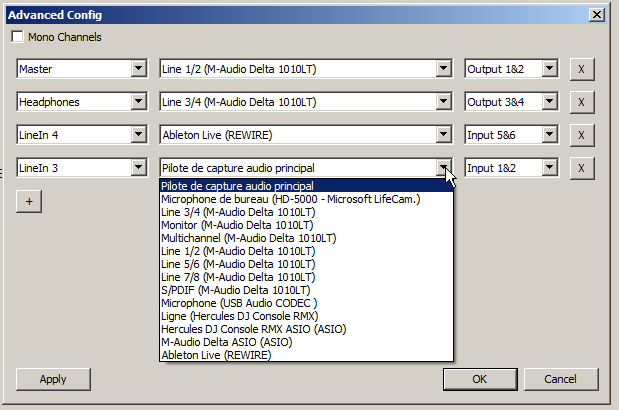
Task: Select Line 5/6 (M-Audio Delta 1010LT) option
Action: click(x=306, y=264)
